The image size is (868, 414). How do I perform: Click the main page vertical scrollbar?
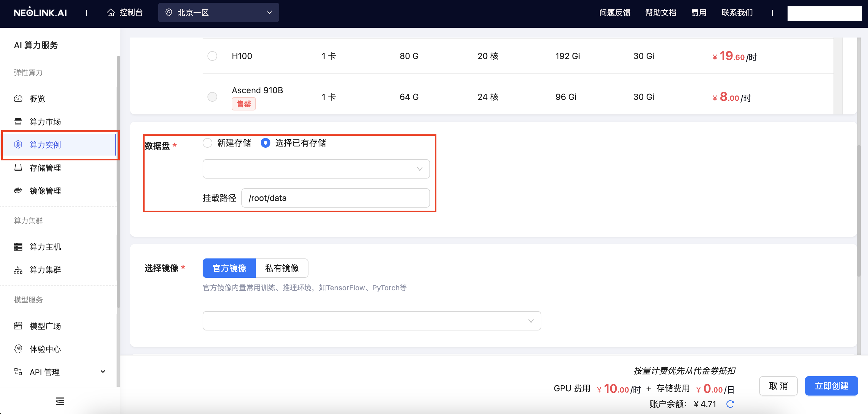pos(859,211)
